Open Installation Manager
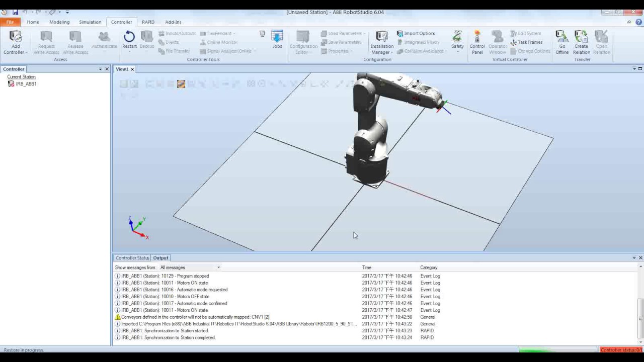 click(382, 42)
